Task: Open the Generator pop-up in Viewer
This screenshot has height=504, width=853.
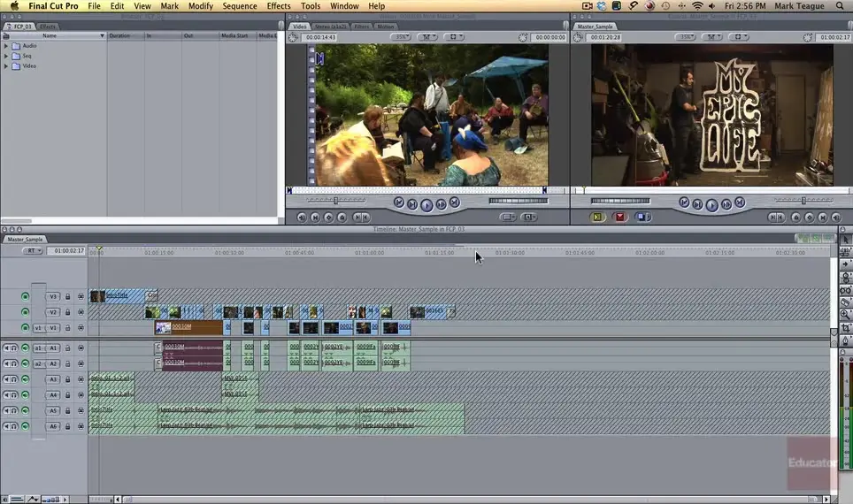Action: click(x=529, y=217)
